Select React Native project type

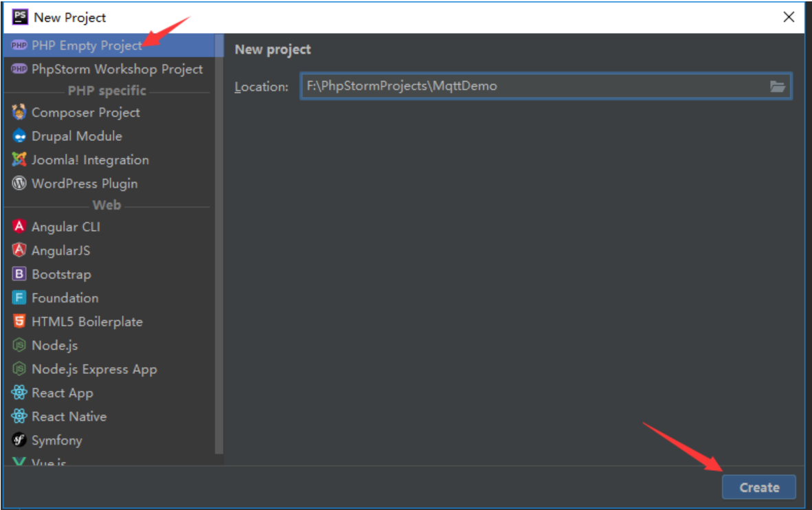coord(69,417)
